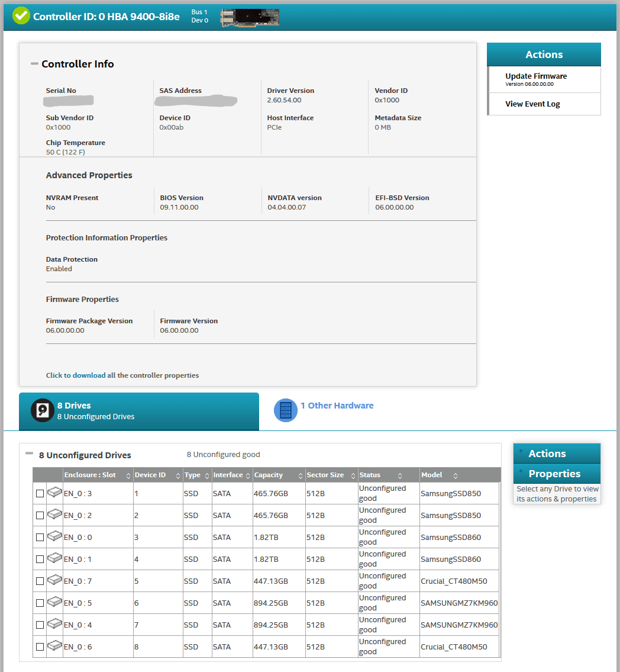The width and height of the screenshot is (620, 672).
Task: Click the drive icon for EN_0 : 7
Action: 54,580
